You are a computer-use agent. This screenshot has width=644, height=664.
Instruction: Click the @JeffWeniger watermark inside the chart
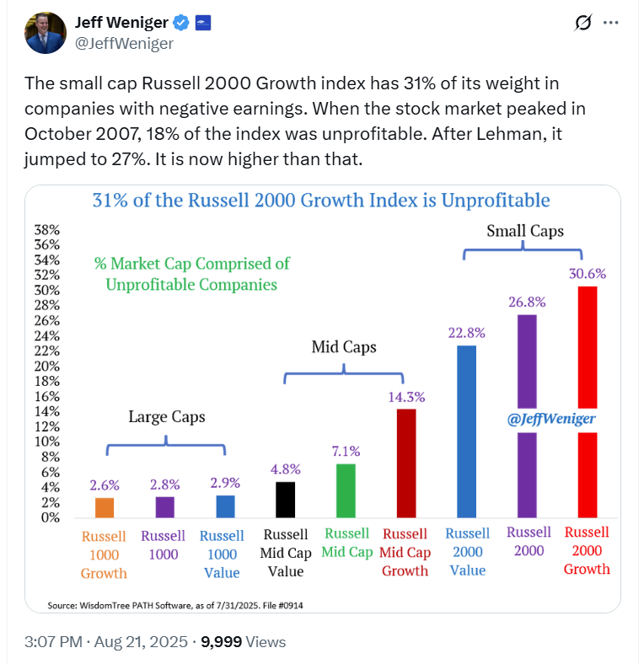click(x=552, y=419)
